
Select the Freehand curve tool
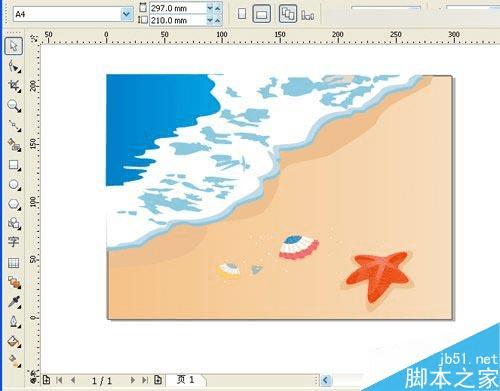14,125
